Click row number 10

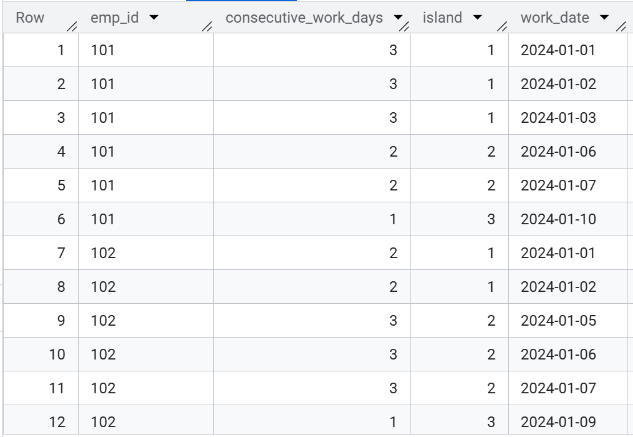click(57, 354)
